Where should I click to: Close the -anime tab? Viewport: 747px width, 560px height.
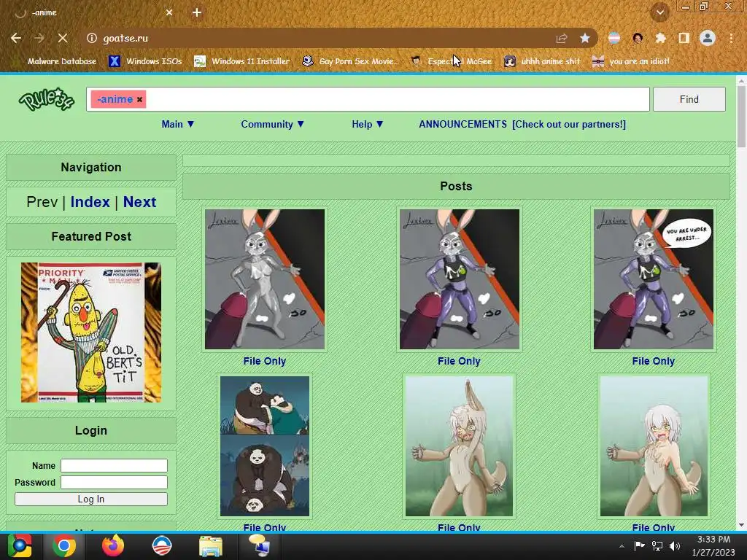click(x=169, y=12)
